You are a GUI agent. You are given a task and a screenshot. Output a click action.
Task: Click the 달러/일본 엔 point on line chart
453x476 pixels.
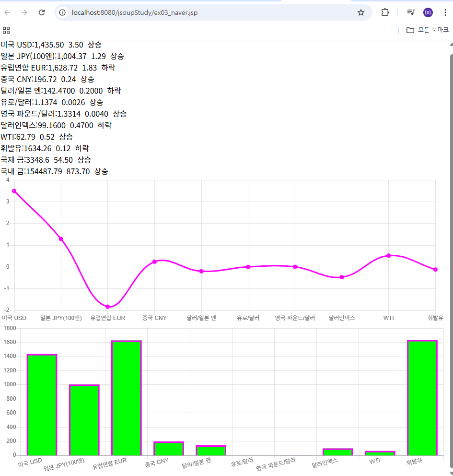pos(201,271)
